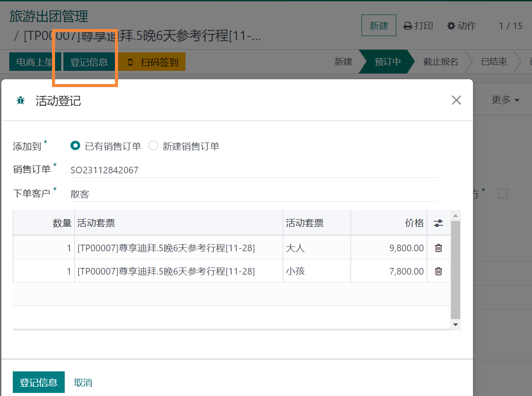The width and height of the screenshot is (532, 396).
Task: Switch to the 已结束 status stage
Action: pyautogui.click(x=494, y=62)
